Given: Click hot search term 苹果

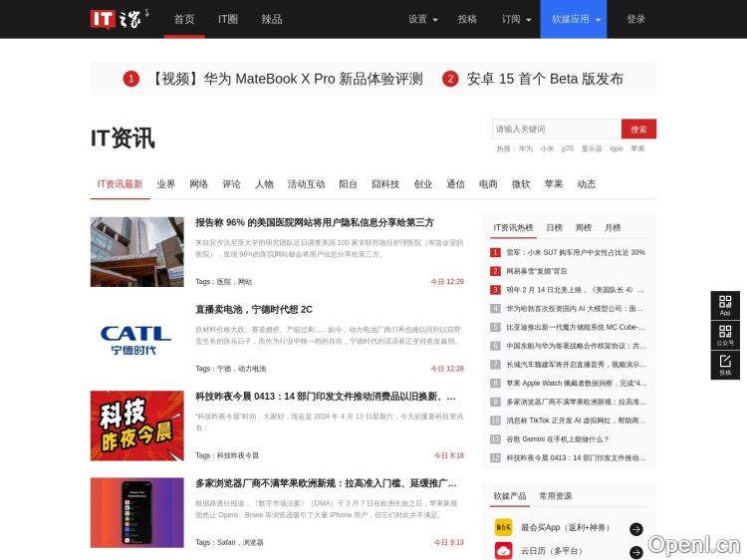Looking at the screenshot, I should (637, 148).
